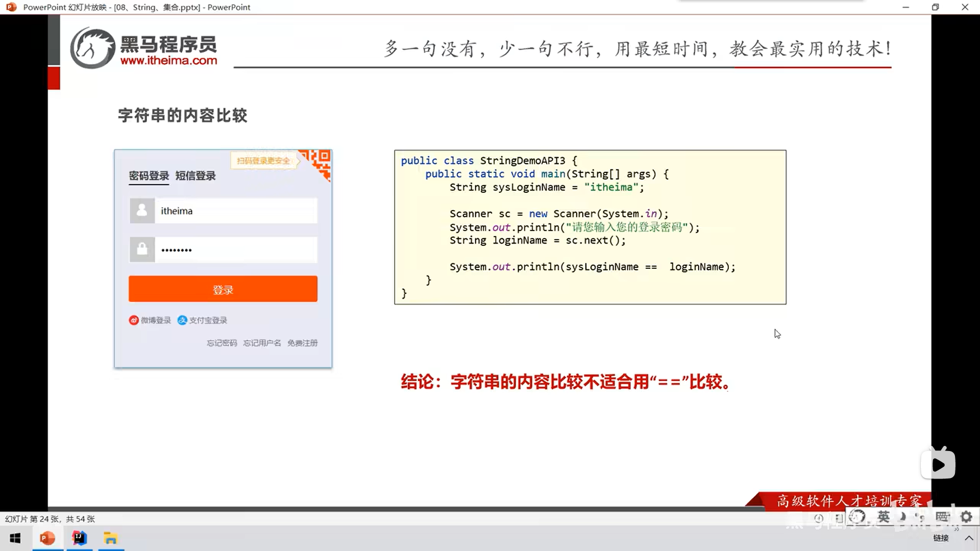Click the username field containing itheima
This screenshot has height=551, width=980.
(x=236, y=211)
